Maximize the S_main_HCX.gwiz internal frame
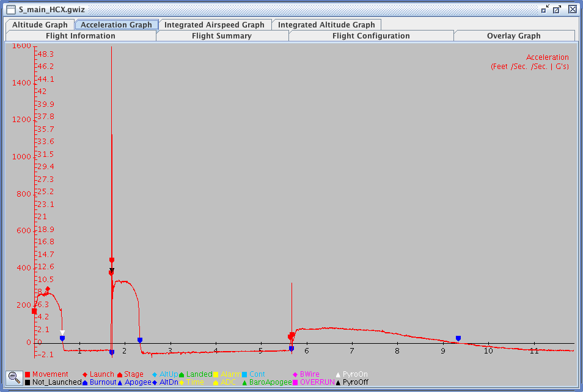This screenshot has width=583, height=392. click(x=557, y=9)
